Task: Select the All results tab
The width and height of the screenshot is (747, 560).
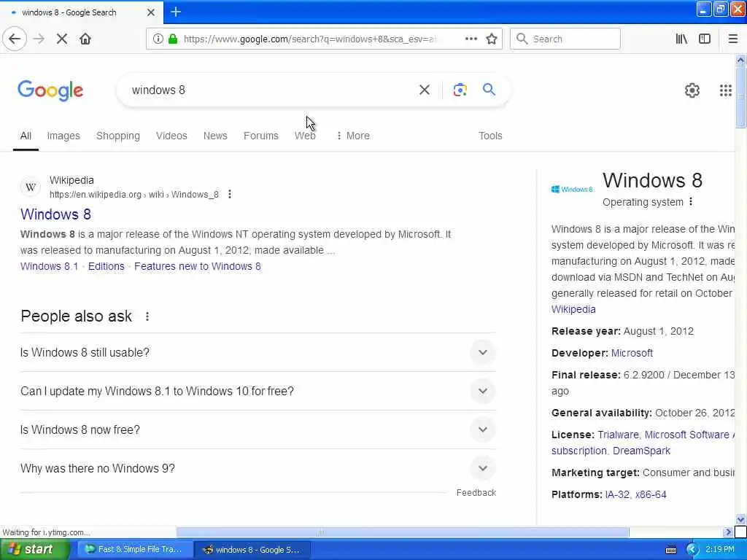Action: coord(26,136)
